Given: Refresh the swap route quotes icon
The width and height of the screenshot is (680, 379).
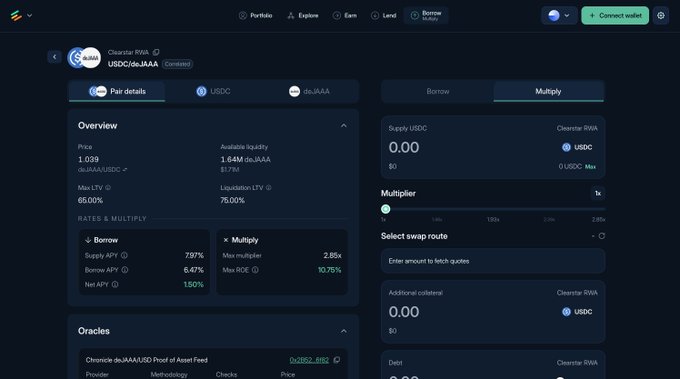Looking at the screenshot, I should [x=602, y=236].
